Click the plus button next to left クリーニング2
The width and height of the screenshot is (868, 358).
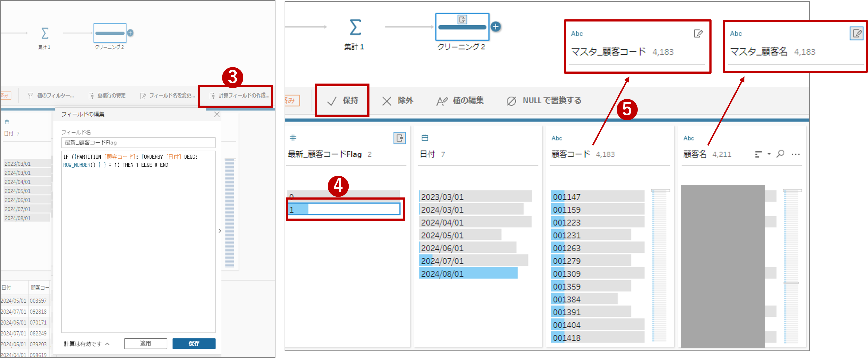(x=130, y=33)
